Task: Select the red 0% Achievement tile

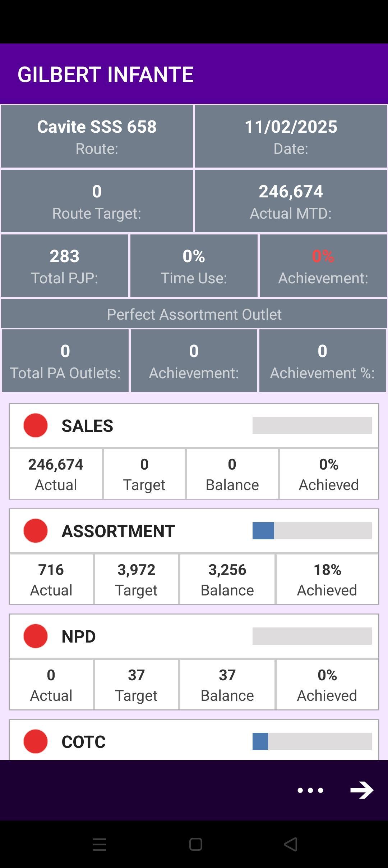Action: (x=323, y=266)
